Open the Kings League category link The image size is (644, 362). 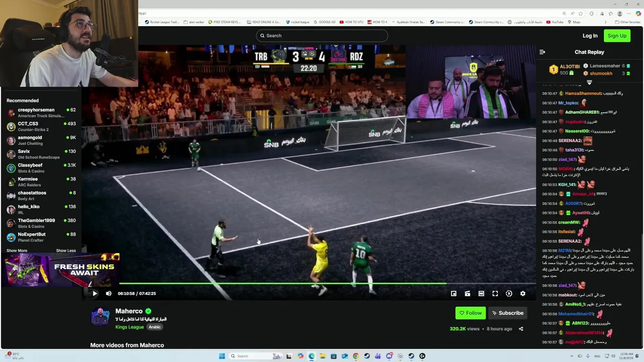[x=129, y=327]
